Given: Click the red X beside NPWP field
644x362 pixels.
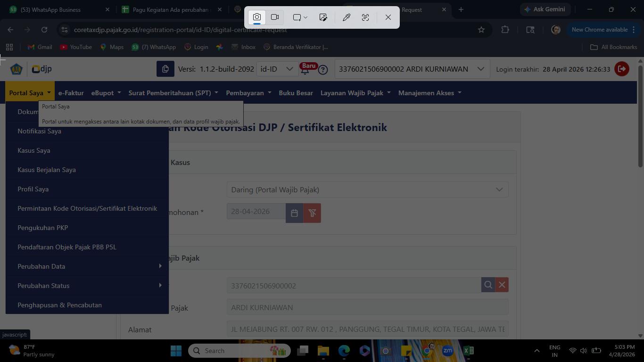Looking at the screenshot, I should tap(502, 285).
